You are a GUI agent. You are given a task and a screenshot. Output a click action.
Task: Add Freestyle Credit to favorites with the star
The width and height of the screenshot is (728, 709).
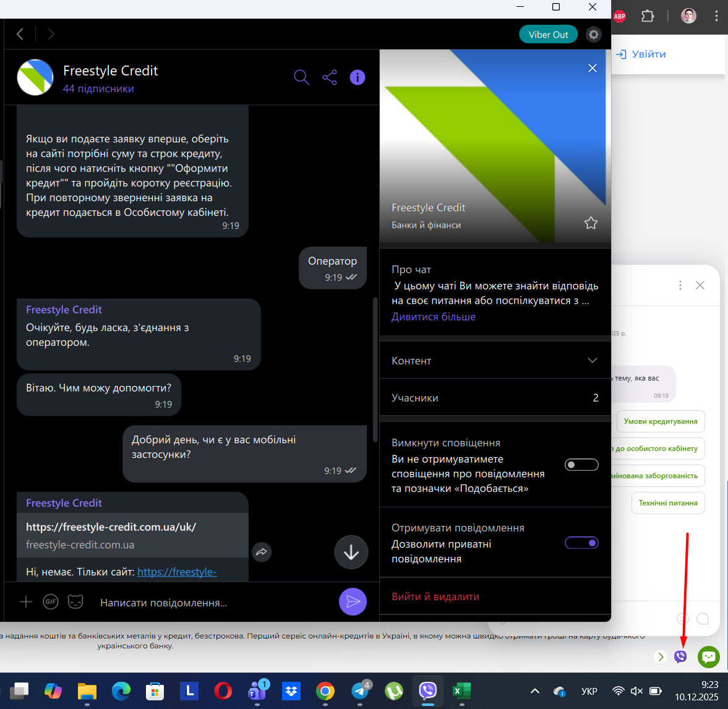(x=591, y=223)
